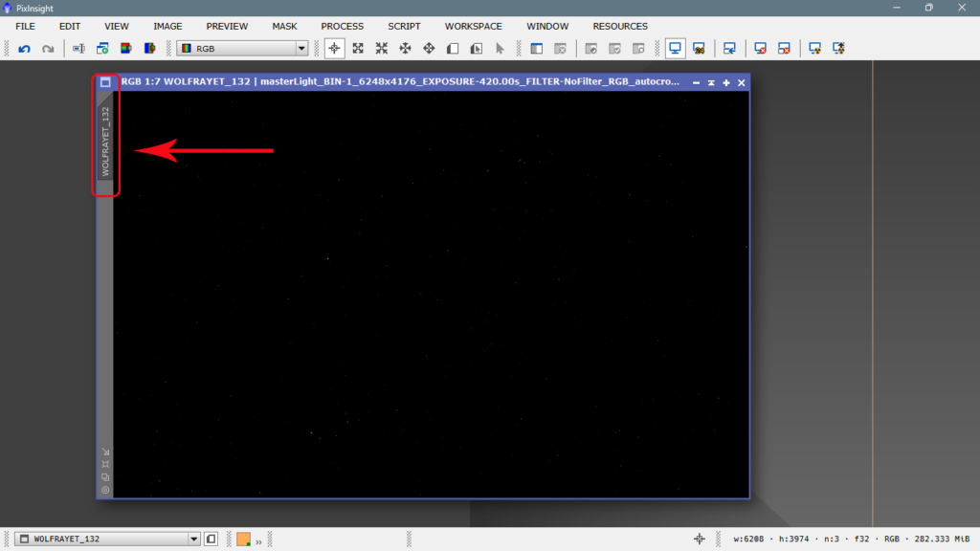Viewport: 980px width, 551px height.
Task: Click the grayed Redo arrow
Action: [x=48, y=49]
